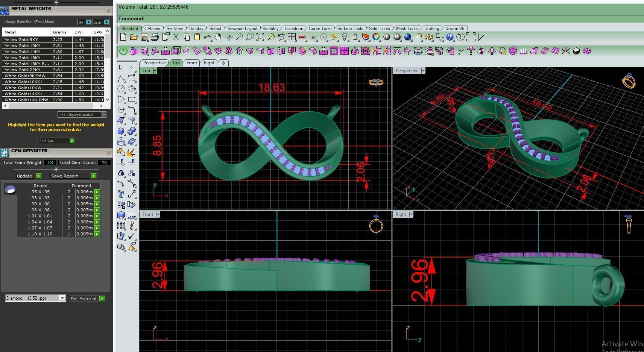Open the Front viewport dropdown arrow

pyautogui.click(x=158, y=214)
